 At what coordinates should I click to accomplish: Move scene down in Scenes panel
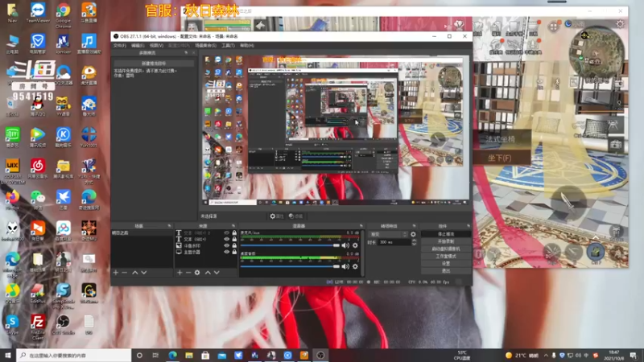pos(144,273)
